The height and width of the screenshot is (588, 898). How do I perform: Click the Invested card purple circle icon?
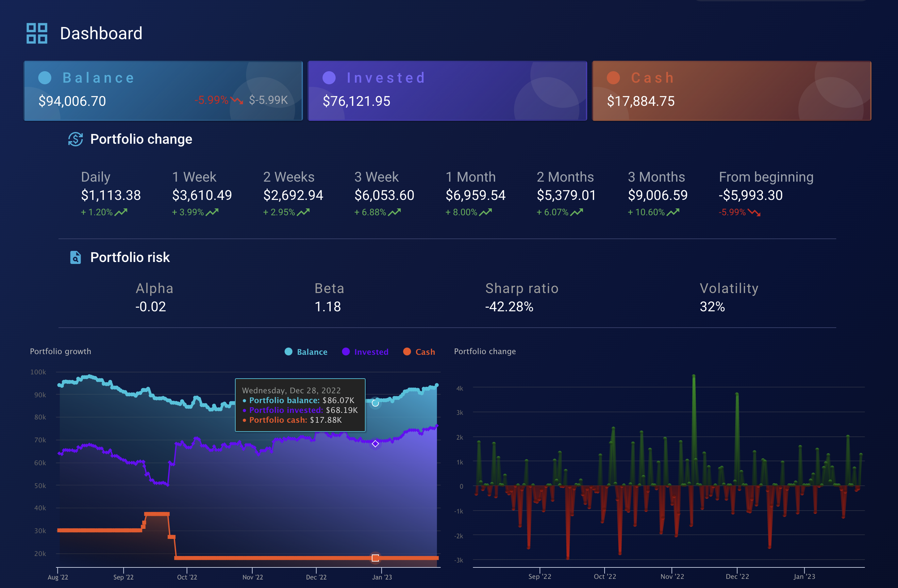coord(329,78)
